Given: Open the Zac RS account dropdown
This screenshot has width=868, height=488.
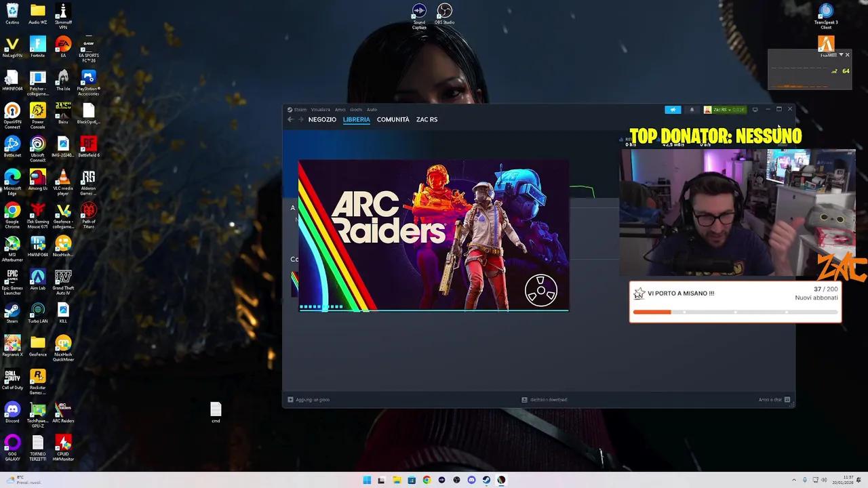Looking at the screenshot, I should (x=724, y=109).
